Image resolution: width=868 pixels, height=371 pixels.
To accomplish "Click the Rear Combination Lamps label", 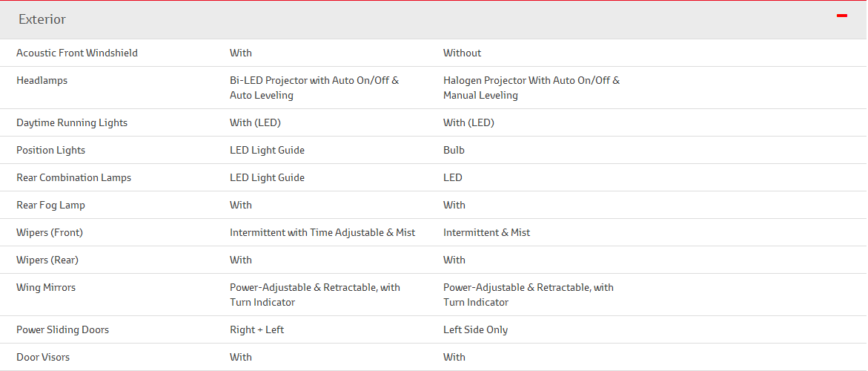I will pyautogui.click(x=73, y=178).
